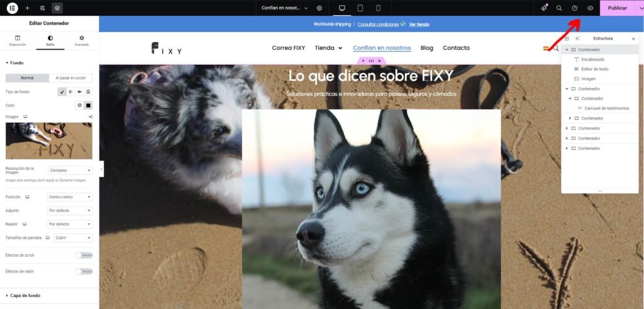Switch to the Avanzado tab
Image resolution: width=644 pixels, height=309 pixels.
pos(82,41)
